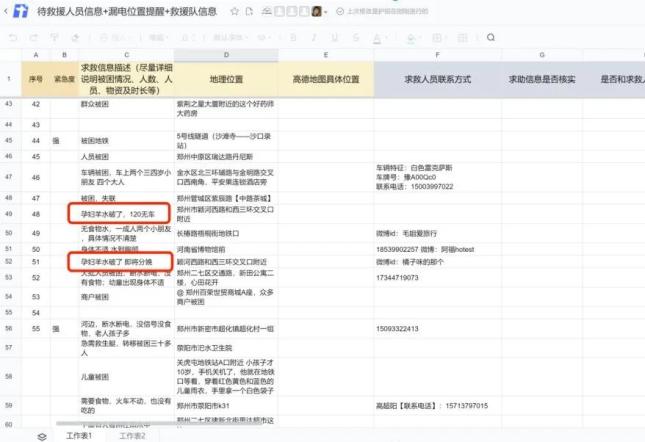Click the collaborator avatar photo
This screenshot has width=645, height=442.
317,12
